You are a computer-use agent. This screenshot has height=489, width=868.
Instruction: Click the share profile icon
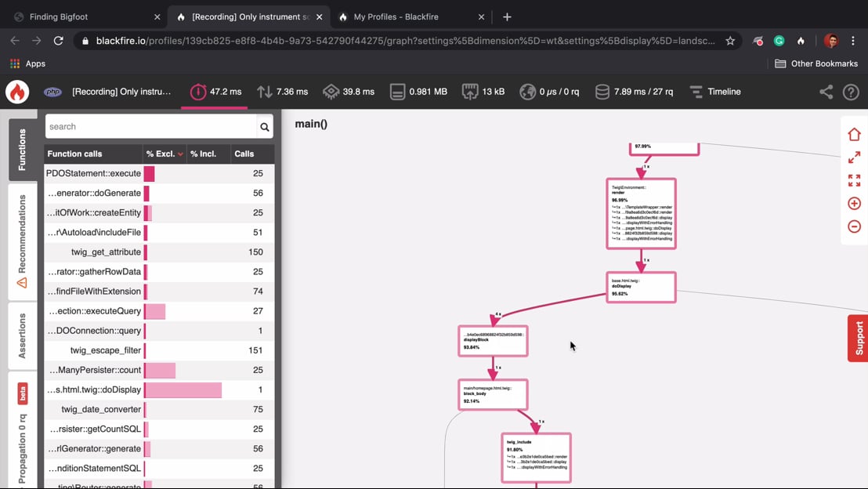click(x=826, y=92)
